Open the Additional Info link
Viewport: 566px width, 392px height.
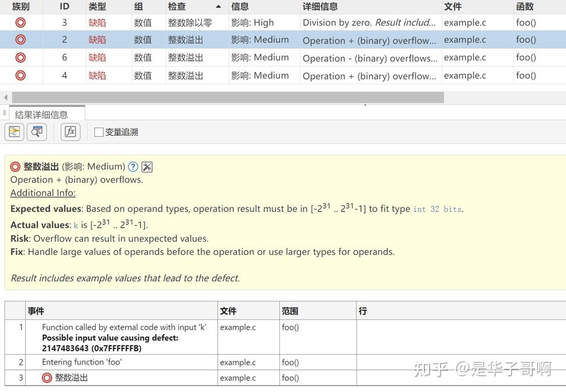click(x=42, y=193)
